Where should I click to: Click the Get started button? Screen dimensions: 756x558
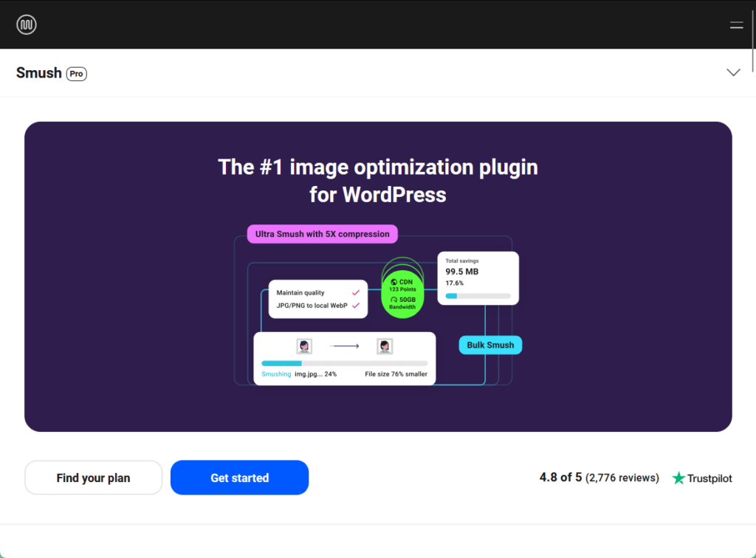240,478
